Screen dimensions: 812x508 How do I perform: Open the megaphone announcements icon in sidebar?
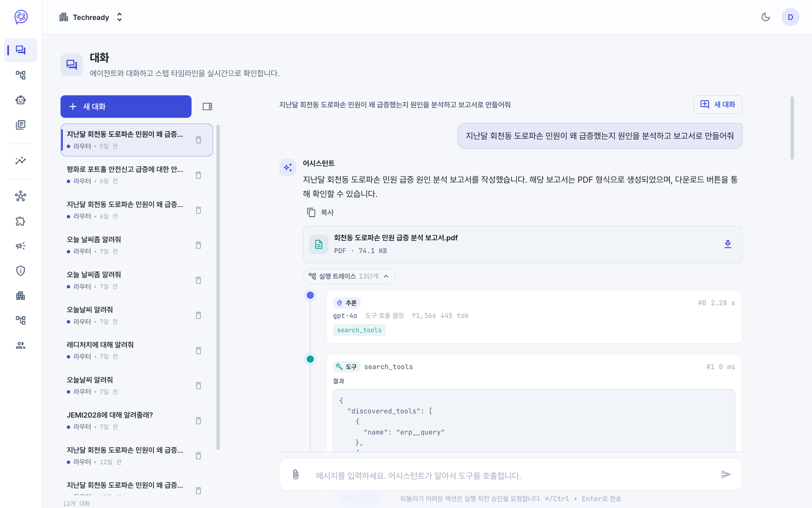tap(21, 246)
